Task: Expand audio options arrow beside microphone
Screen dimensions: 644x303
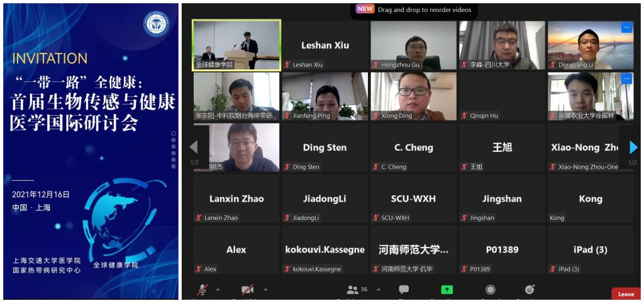Action: 218,290
